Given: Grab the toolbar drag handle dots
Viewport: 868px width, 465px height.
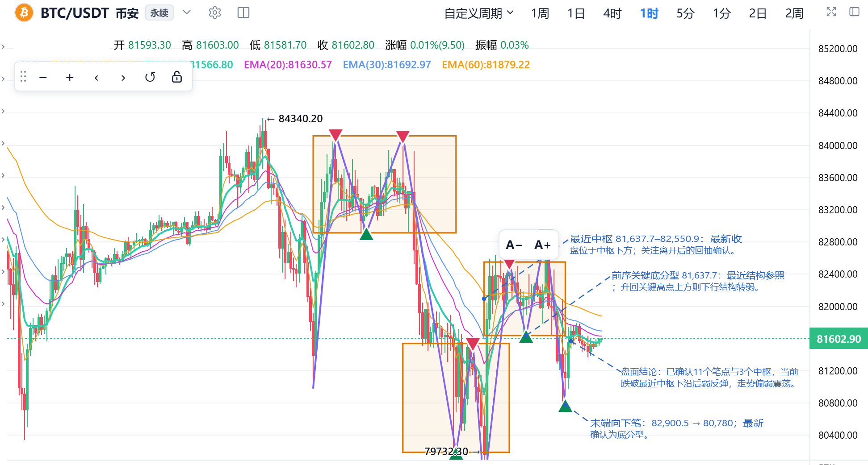Looking at the screenshot, I should [23, 77].
